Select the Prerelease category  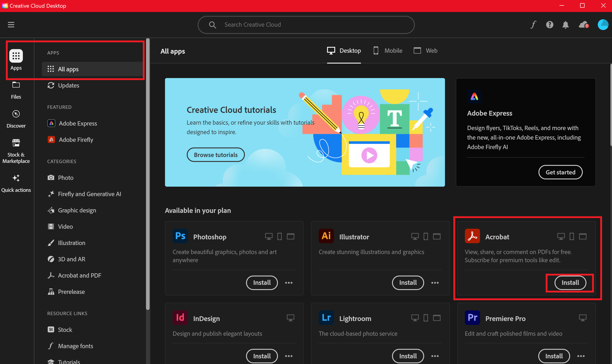66,292
